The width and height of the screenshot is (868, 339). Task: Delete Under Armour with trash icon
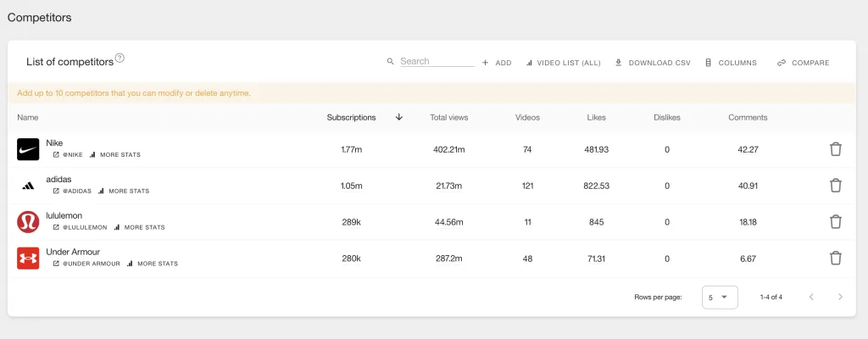pos(835,258)
